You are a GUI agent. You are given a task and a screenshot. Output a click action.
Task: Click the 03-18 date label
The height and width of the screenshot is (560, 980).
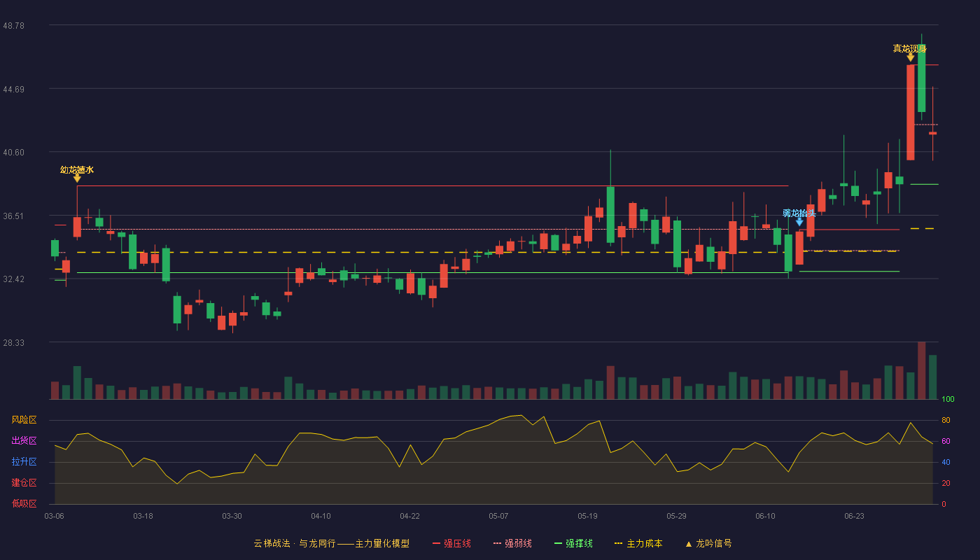(143, 516)
